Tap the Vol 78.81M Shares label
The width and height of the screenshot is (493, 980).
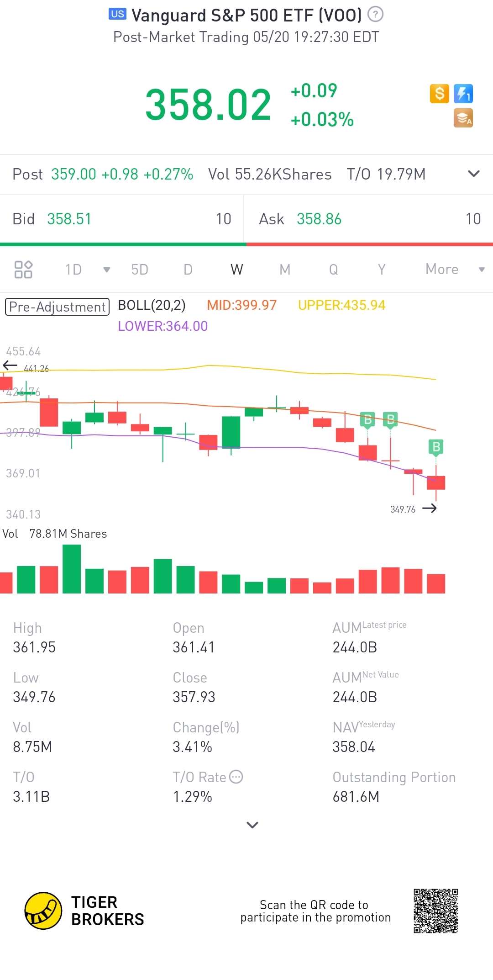(55, 534)
